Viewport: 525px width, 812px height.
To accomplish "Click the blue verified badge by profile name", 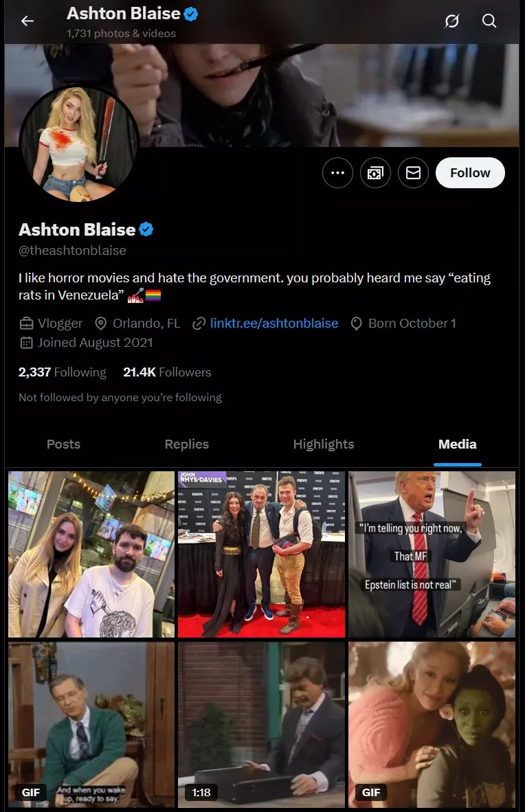I will tap(146, 229).
